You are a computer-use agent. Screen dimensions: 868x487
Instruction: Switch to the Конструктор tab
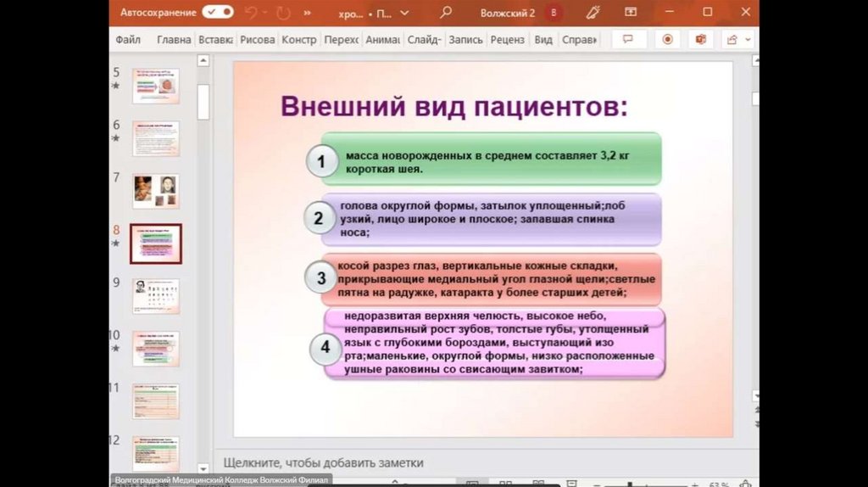[299, 40]
